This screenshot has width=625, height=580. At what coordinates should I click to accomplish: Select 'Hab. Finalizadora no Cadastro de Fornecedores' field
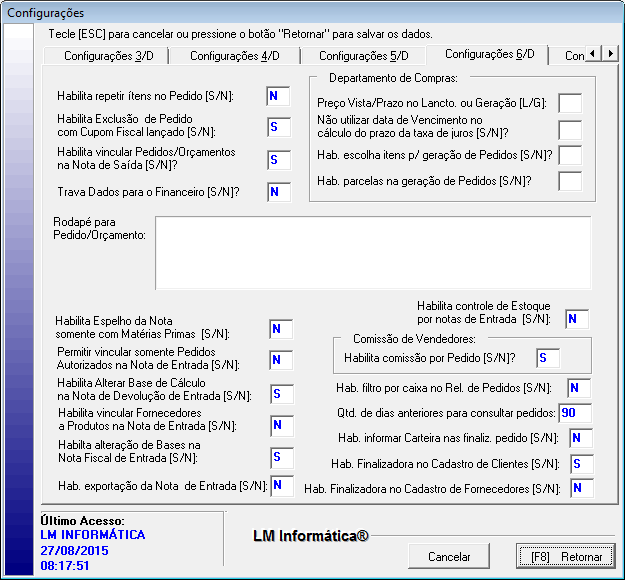pos(581,488)
